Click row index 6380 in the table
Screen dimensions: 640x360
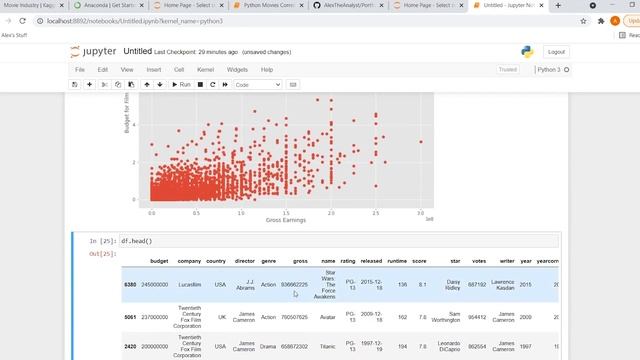(130, 284)
